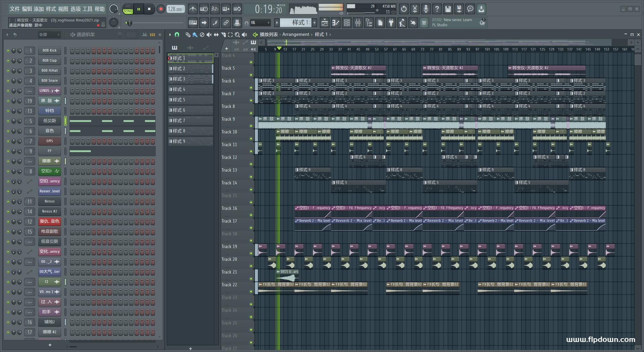Click the link controller chain icon
This screenshot has width=644, height=352.
(226, 23)
